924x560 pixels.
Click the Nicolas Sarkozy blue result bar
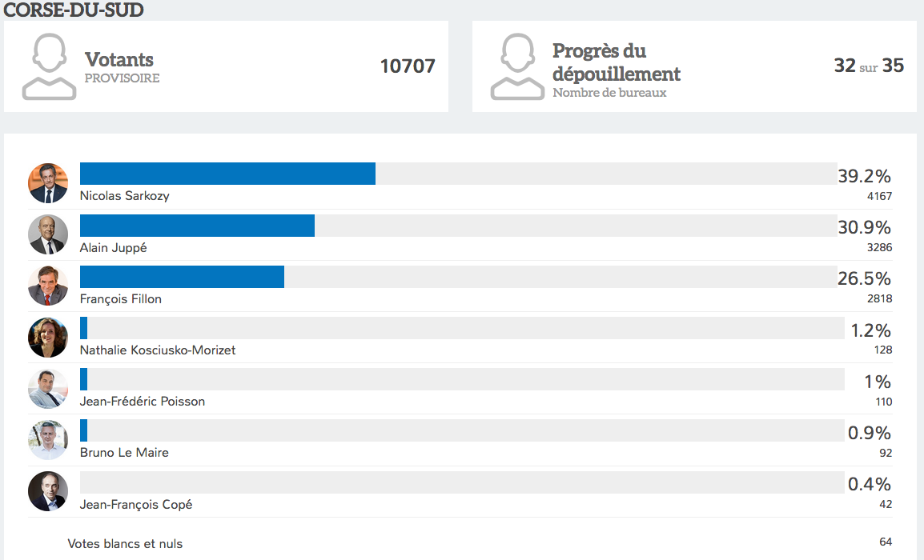[227, 174]
